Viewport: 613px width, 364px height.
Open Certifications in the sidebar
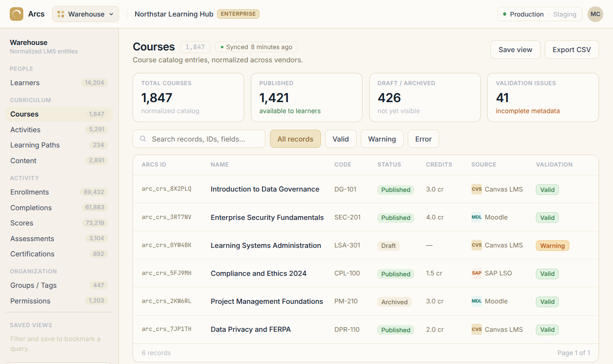[59, 254]
